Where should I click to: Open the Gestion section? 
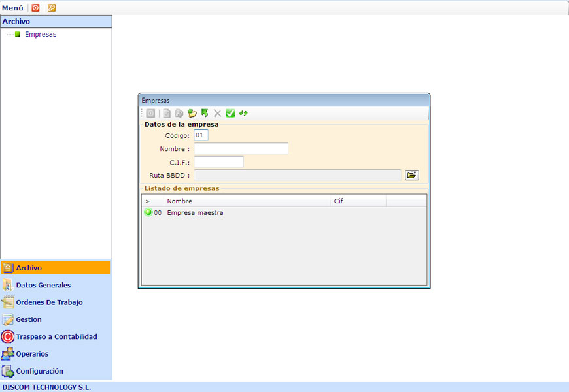29,319
